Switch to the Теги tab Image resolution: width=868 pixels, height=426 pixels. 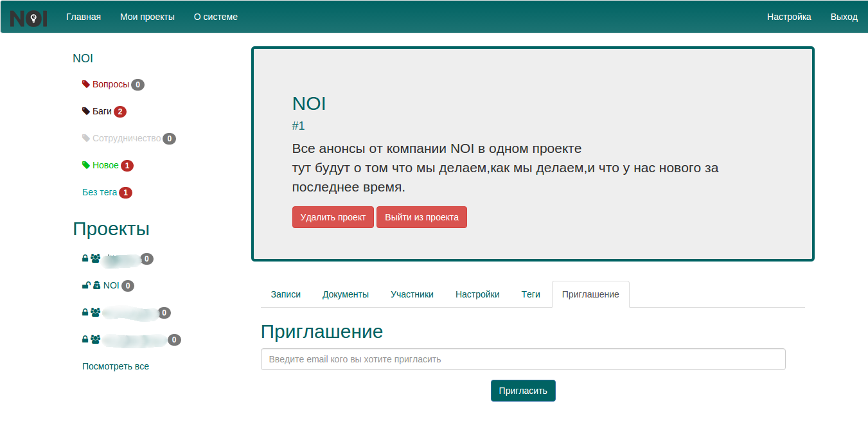(x=531, y=294)
